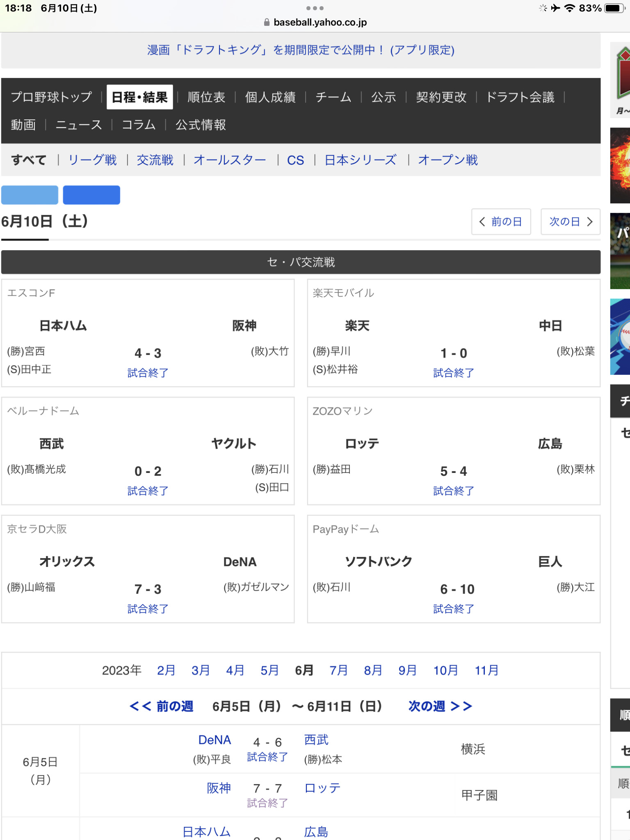Tap the flaming baseball ad thumbnail in sidebar
This screenshot has height=840, width=630.
pos(620,165)
